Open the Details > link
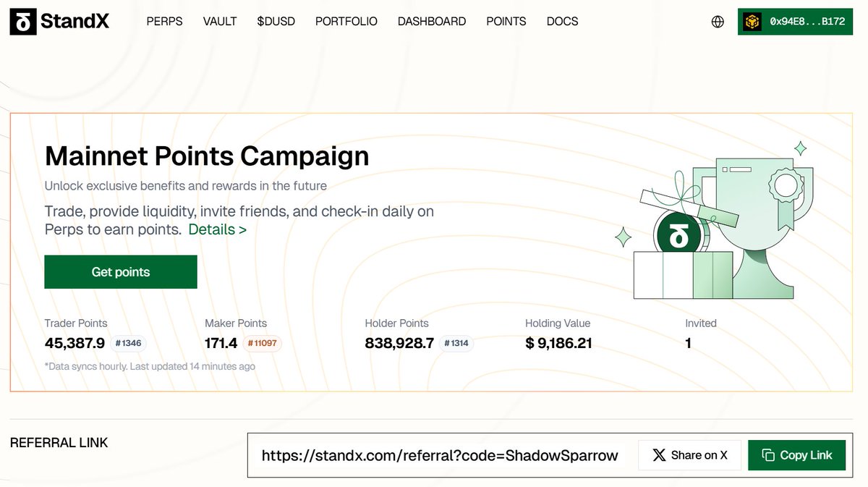This screenshot has width=868, height=487. tap(217, 229)
